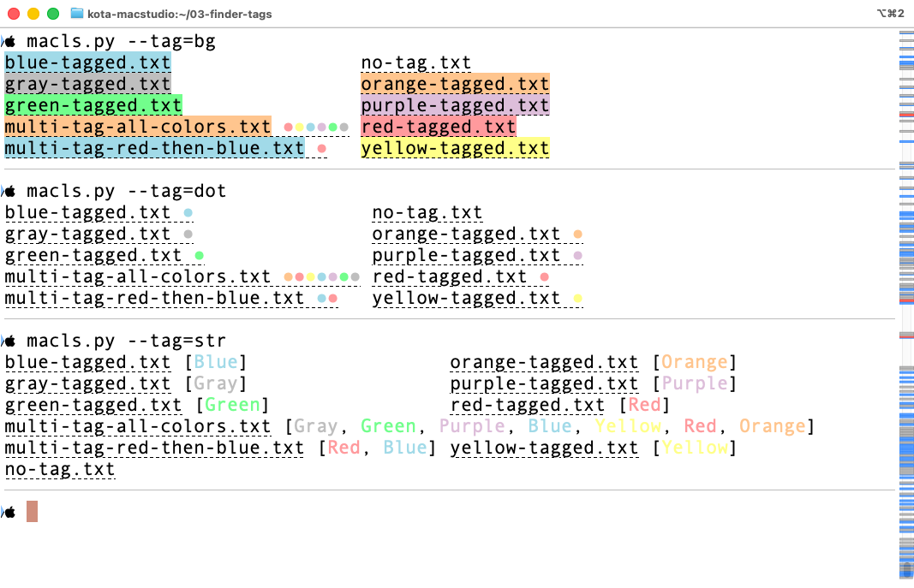The width and height of the screenshot is (914, 588).
Task: Click the command 'macls.py --tag=dot'
Action: 127,192
